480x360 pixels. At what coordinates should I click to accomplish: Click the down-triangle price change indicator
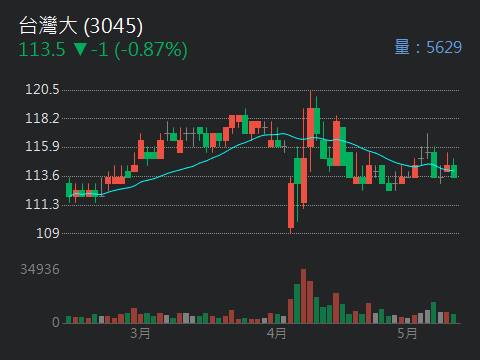pyautogui.click(x=80, y=49)
